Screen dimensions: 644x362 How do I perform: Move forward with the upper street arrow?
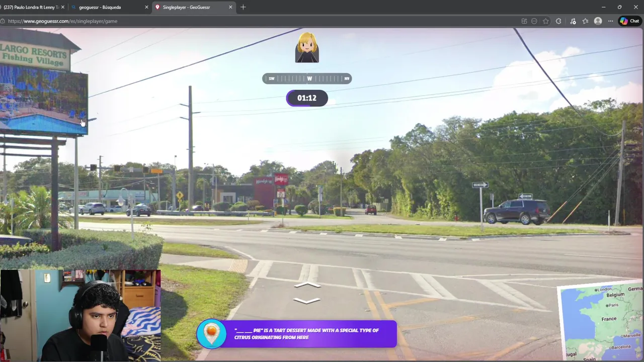tap(307, 285)
